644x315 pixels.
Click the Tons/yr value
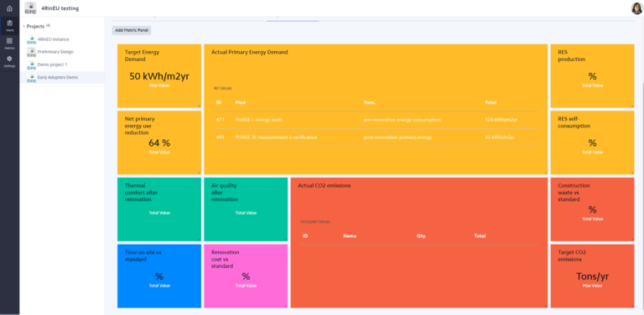point(592,276)
